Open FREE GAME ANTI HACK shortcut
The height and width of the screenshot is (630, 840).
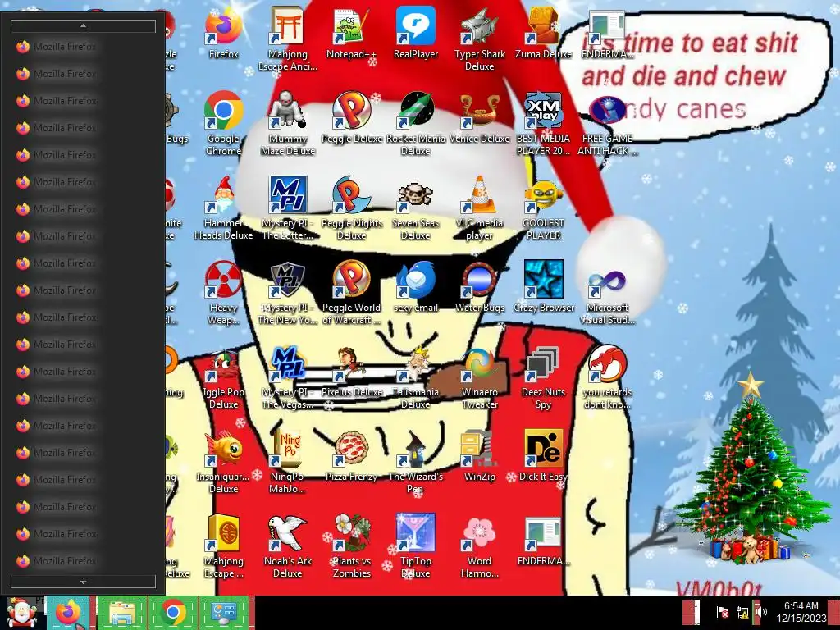(608, 123)
